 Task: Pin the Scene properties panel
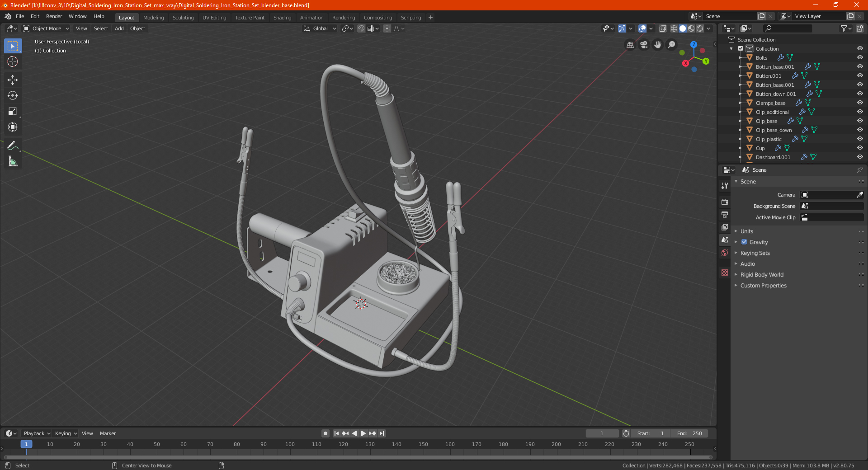click(859, 170)
